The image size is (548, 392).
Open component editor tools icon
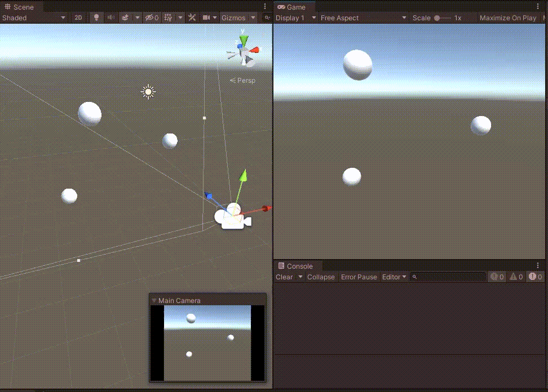point(192,18)
